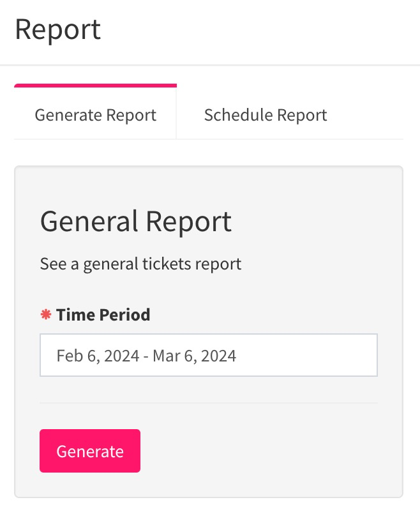Click the General Report heading
The width and height of the screenshot is (420, 516).
click(136, 222)
